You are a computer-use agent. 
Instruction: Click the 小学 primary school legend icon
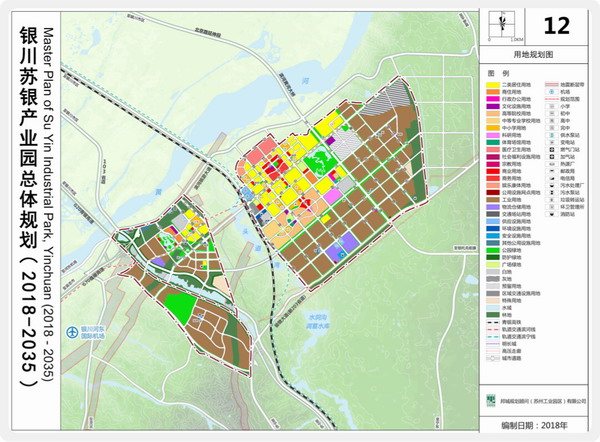click(550, 107)
